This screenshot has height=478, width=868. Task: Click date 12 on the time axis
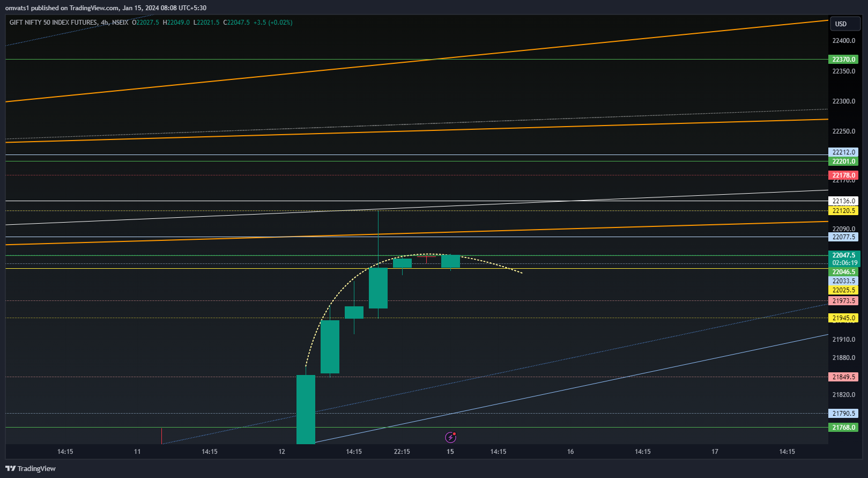282,452
